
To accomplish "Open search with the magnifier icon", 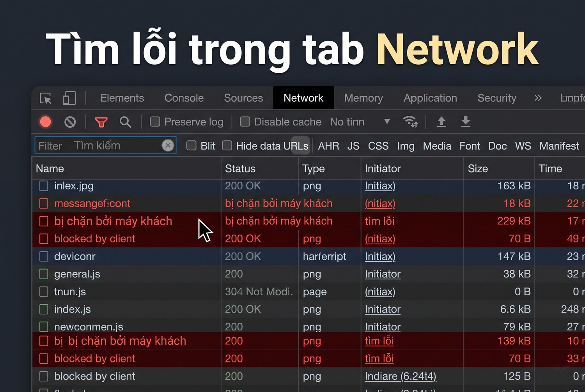I will pos(125,122).
